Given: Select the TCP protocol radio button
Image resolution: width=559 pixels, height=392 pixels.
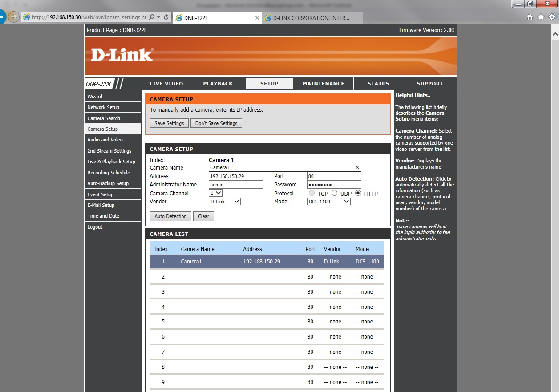Looking at the screenshot, I should click(x=312, y=194).
